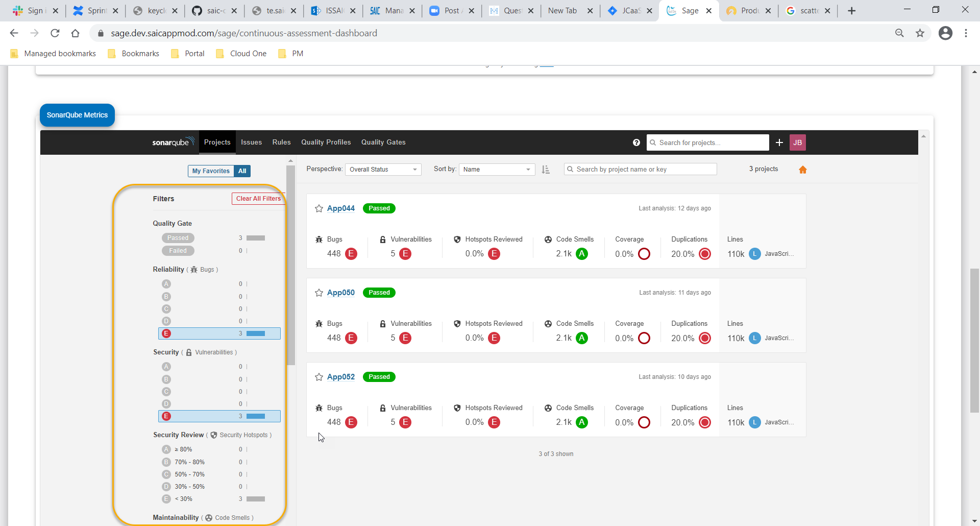Click App052 Lines size L badge
This screenshot has height=526, width=980.
(x=755, y=422)
